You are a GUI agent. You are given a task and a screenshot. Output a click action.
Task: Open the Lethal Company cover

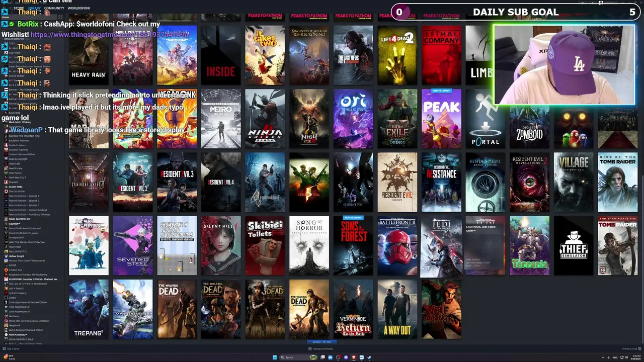coord(441,55)
